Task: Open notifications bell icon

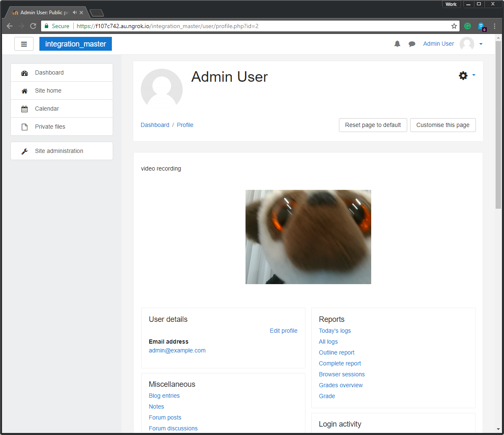Action: point(397,44)
